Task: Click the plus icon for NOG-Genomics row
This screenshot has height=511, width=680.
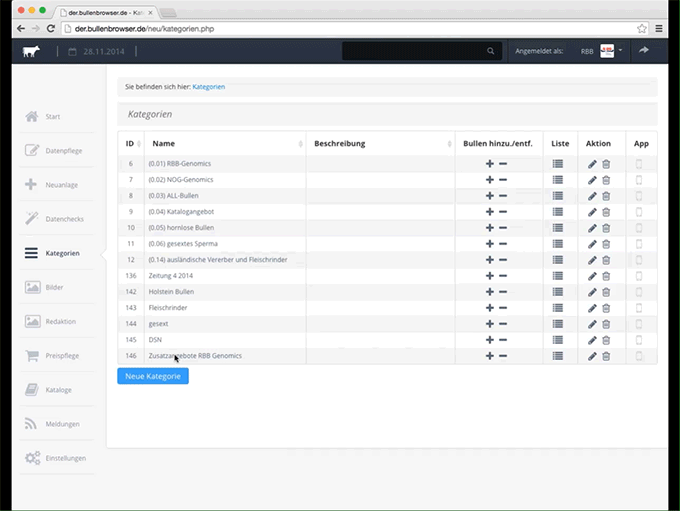Action: click(x=489, y=180)
